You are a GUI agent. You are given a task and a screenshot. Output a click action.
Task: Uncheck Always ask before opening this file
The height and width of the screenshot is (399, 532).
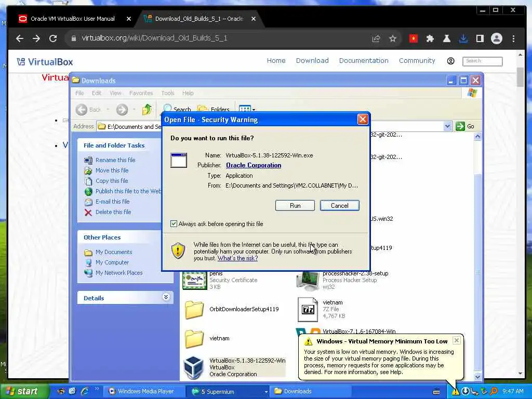pos(174,223)
